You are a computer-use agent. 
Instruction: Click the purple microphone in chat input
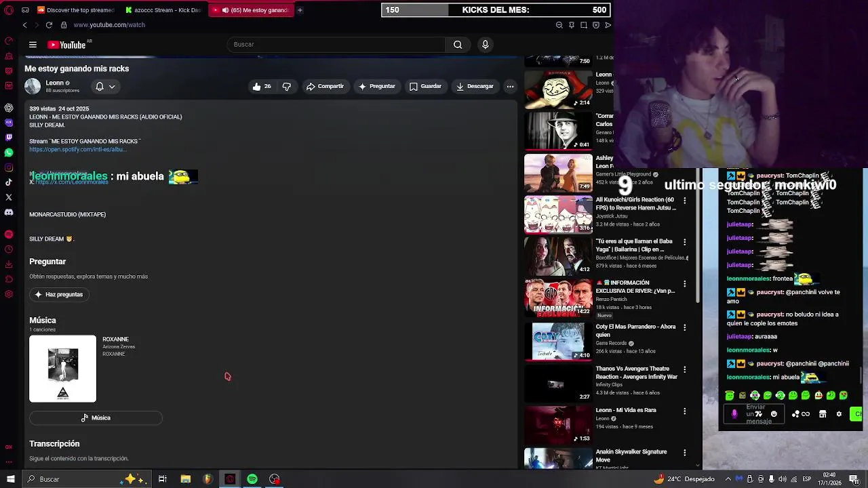[734, 414]
